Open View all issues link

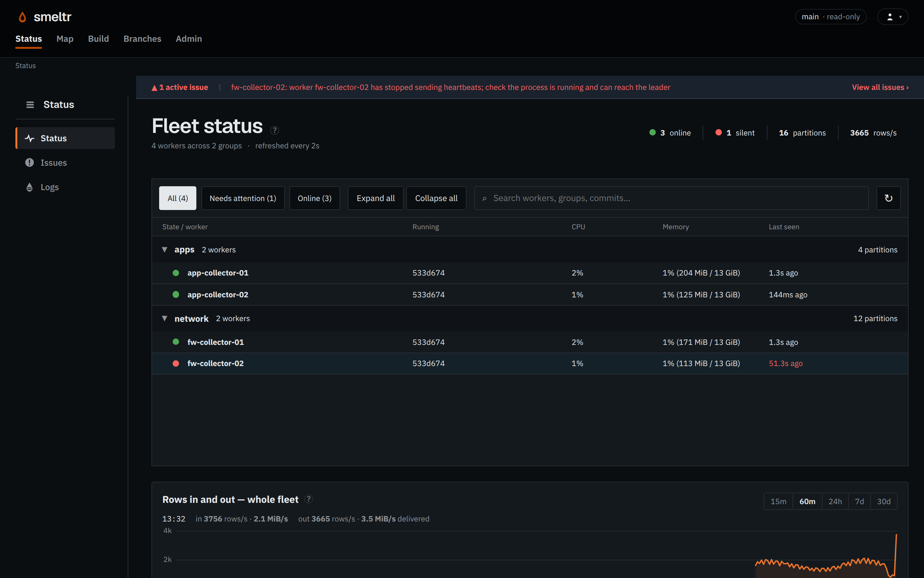point(880,87)
